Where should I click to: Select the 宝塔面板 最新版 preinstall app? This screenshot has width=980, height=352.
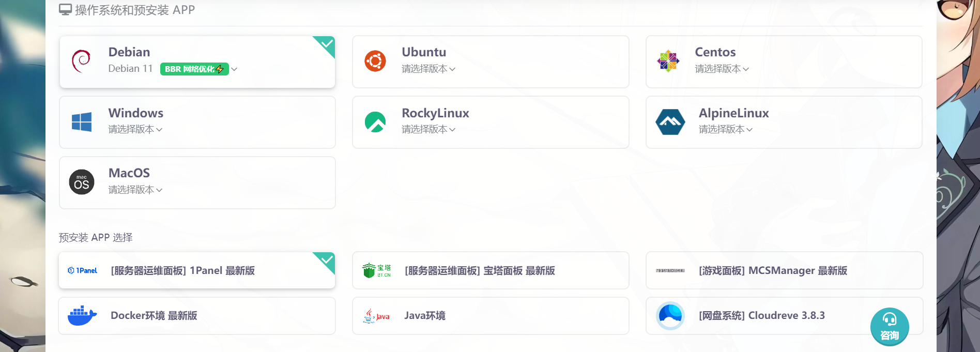pyautogui.click(x=491, y=270)
